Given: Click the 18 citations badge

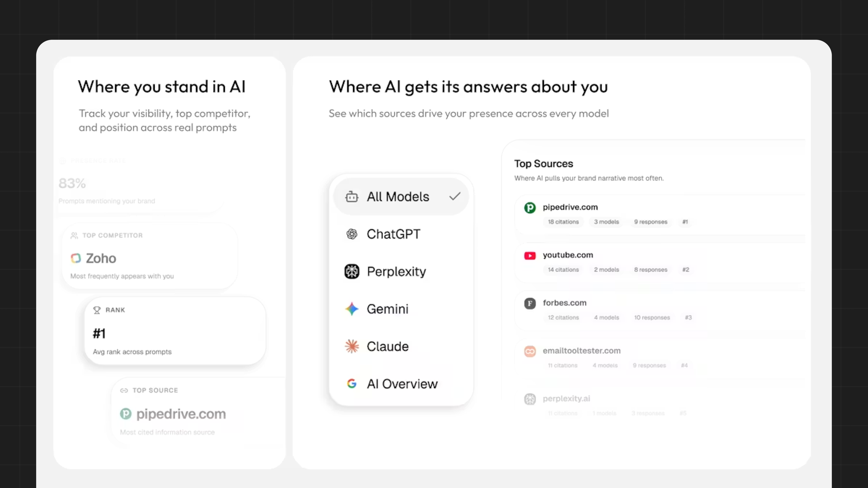Looking at the screenshot, I should (563, 222).
